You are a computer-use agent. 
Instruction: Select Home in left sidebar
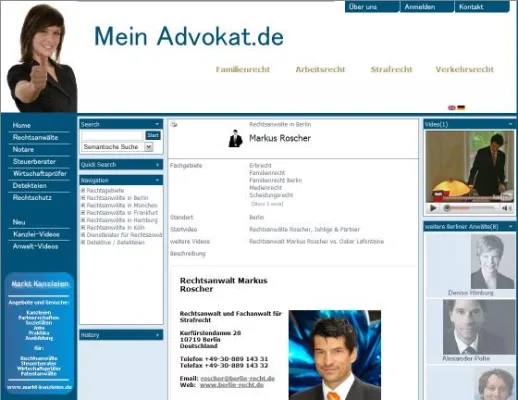[x=22, y=125]
